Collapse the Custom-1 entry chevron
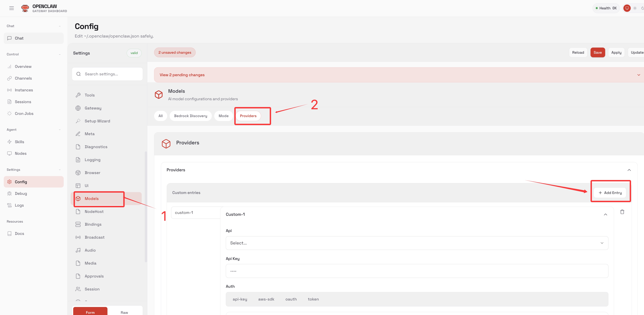 pyautogui.click(x=605, y=214)
